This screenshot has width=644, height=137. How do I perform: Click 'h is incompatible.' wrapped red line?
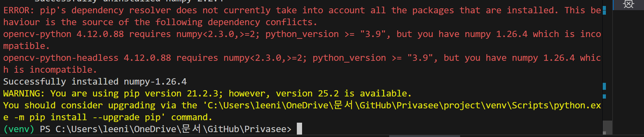[x=50, y=70]
